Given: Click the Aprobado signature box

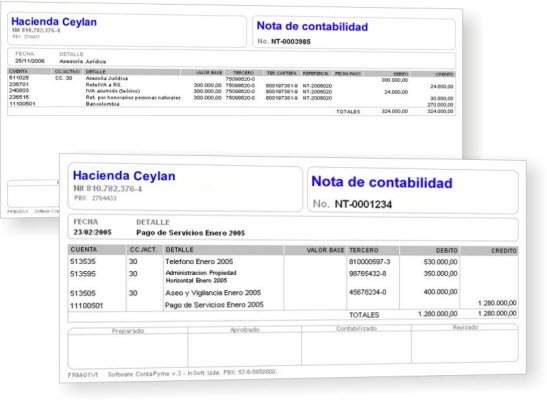Looking at the screenshot, I should click(x=245, y=346).
